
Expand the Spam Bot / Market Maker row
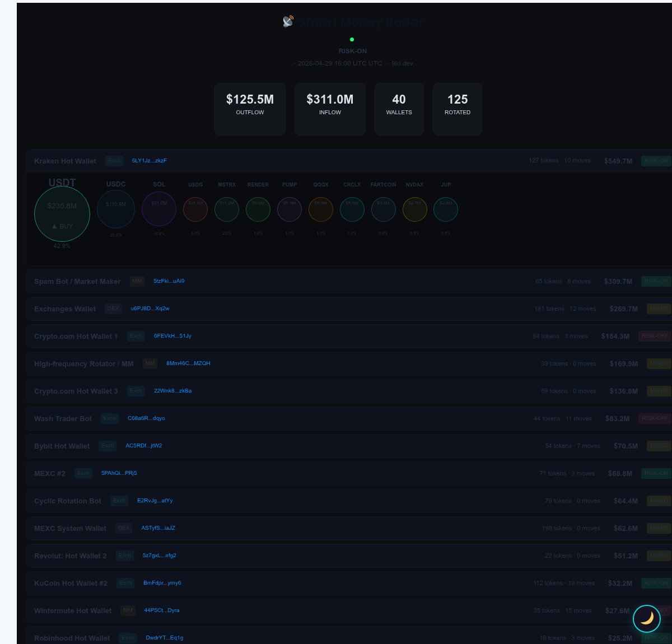pyautogui.click(x=348, y=281)
